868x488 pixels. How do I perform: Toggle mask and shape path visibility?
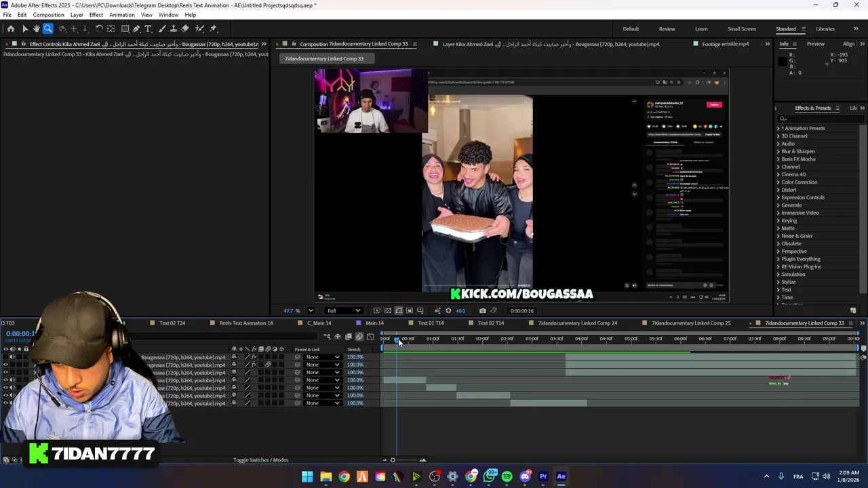point(399,310)
